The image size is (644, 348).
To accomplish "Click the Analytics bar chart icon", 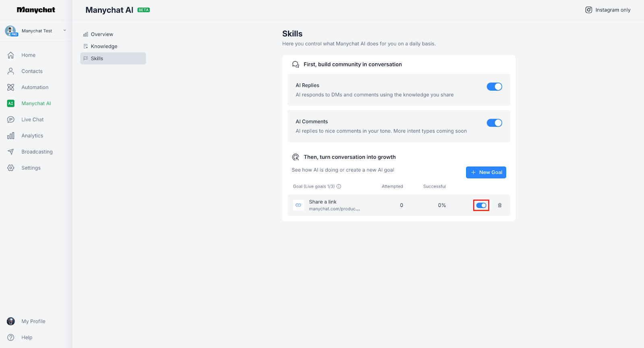I will pyautogui.click(x=11, y=136).
